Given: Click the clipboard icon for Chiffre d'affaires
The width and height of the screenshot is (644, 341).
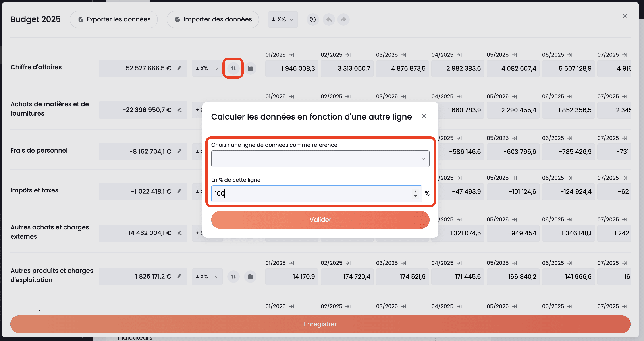Looking at the screenshot, I should pyautogui.click(x=250, y=68).
